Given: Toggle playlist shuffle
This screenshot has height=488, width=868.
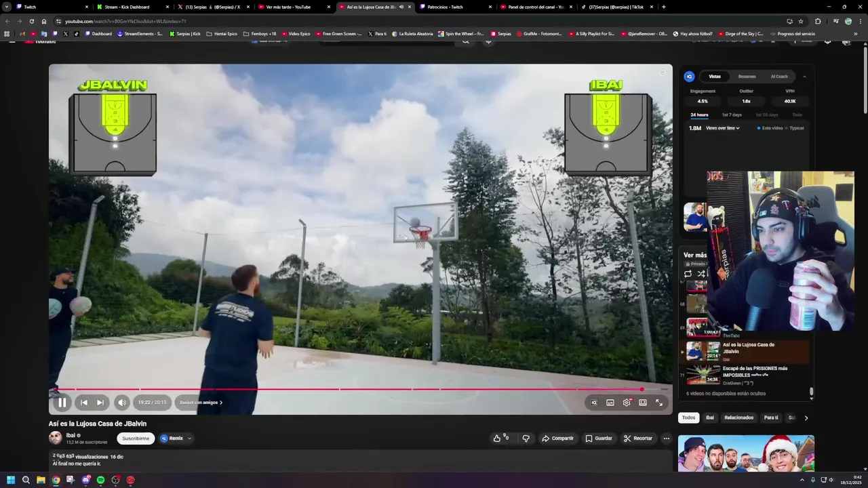Looking at the screenshot, I should (x=701, y=274).
